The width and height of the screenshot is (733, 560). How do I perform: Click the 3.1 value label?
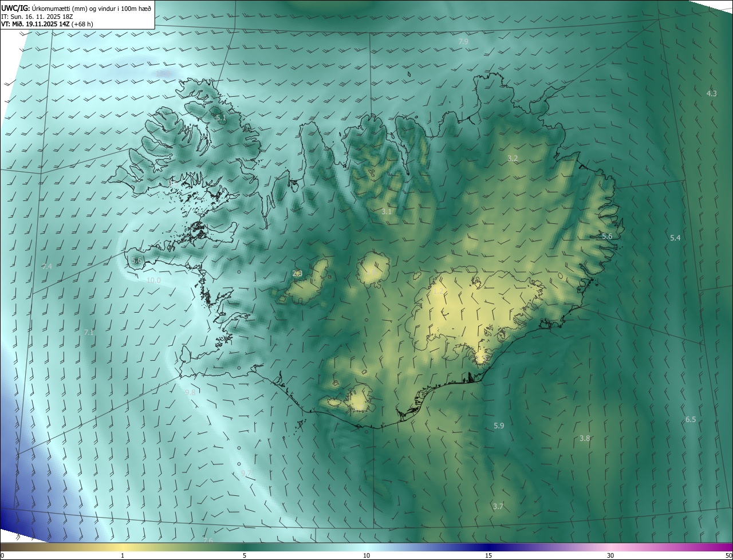point(387,211)
